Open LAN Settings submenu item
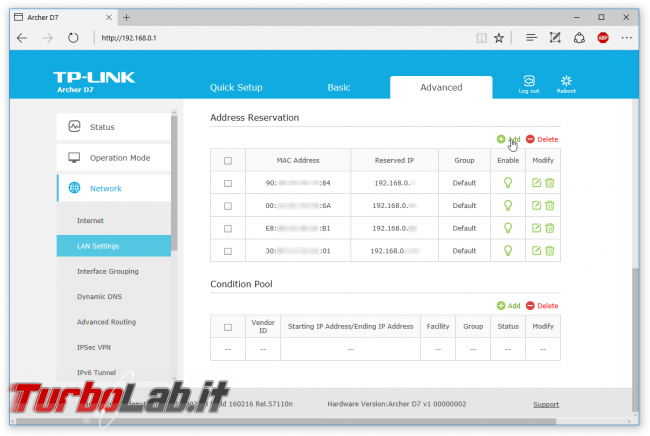 pos(114,246)
